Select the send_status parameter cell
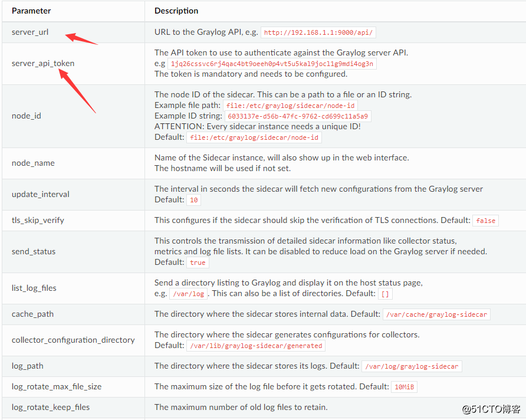526x420 pixels. click(73, 252)
